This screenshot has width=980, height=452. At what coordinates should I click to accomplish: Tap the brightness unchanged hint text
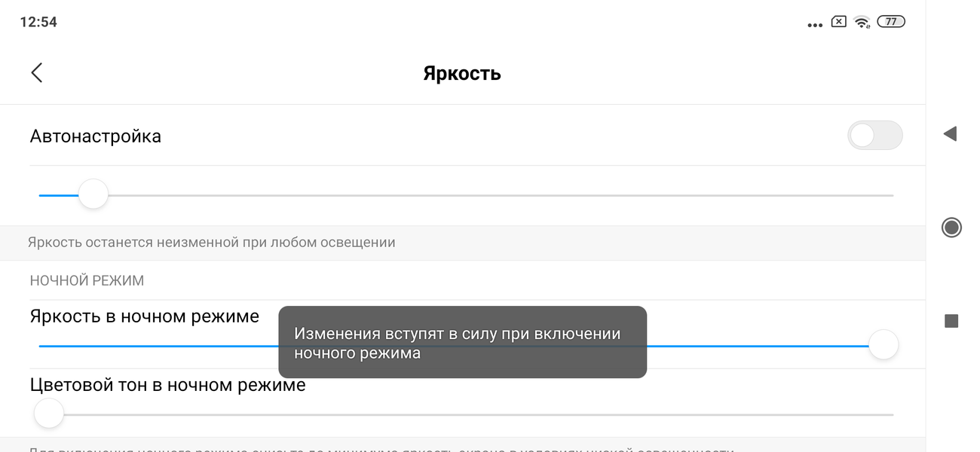click(x=212, y=243)
